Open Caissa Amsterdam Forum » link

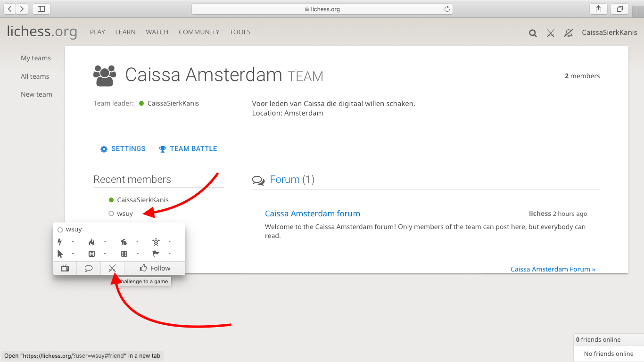pyautogui.click(x=553, y=269)
